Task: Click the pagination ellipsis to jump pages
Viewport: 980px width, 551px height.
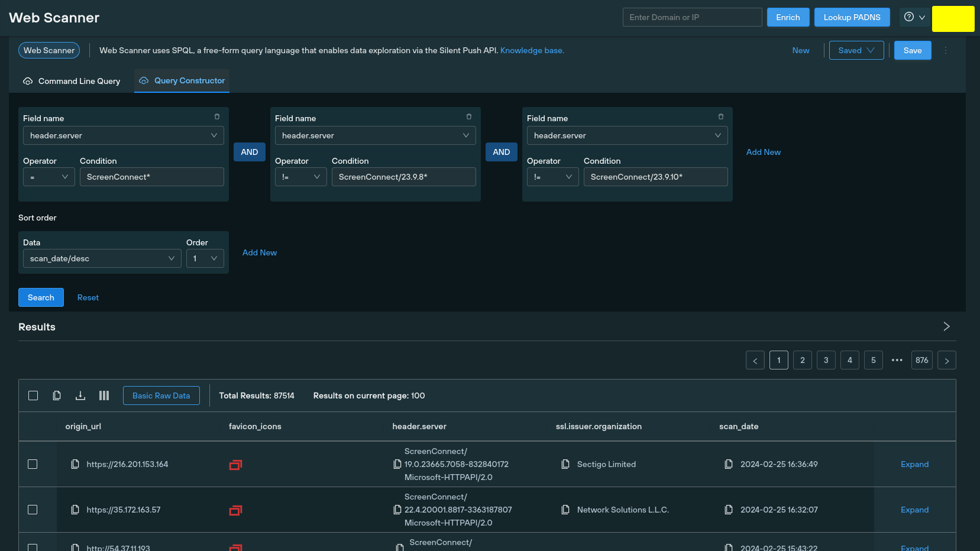Action: [897, 360]
